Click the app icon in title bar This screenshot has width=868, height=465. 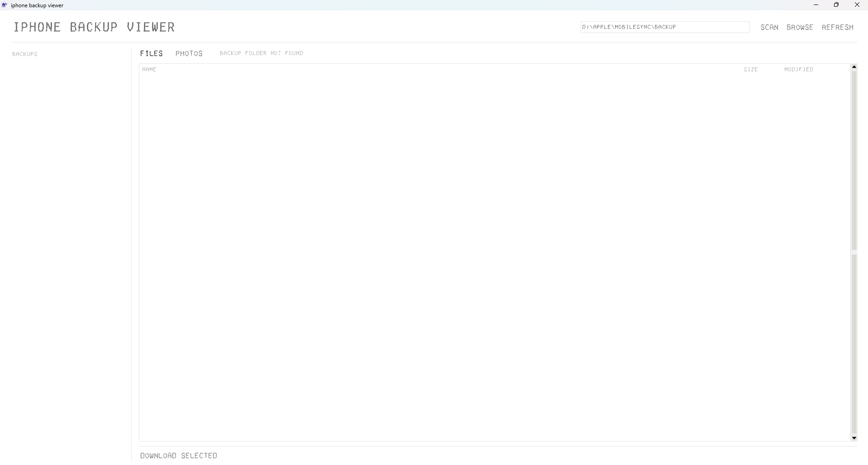coord(5,5)
